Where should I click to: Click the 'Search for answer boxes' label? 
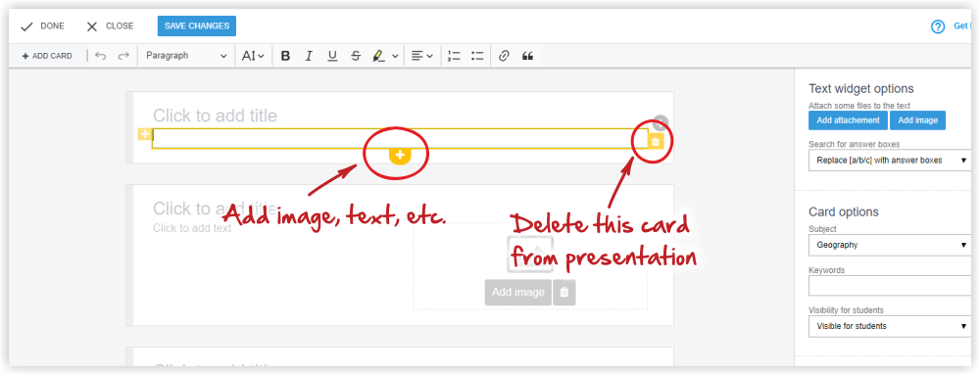point(855,144)
